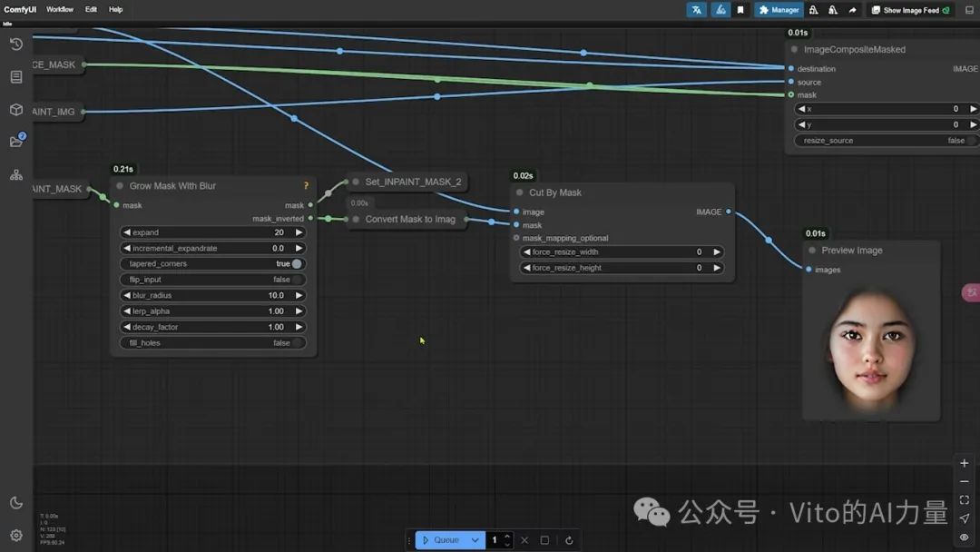This screenshot has height=552, width=980.
Task: Click the refresh node definitions icon
Action: point(569,540)
